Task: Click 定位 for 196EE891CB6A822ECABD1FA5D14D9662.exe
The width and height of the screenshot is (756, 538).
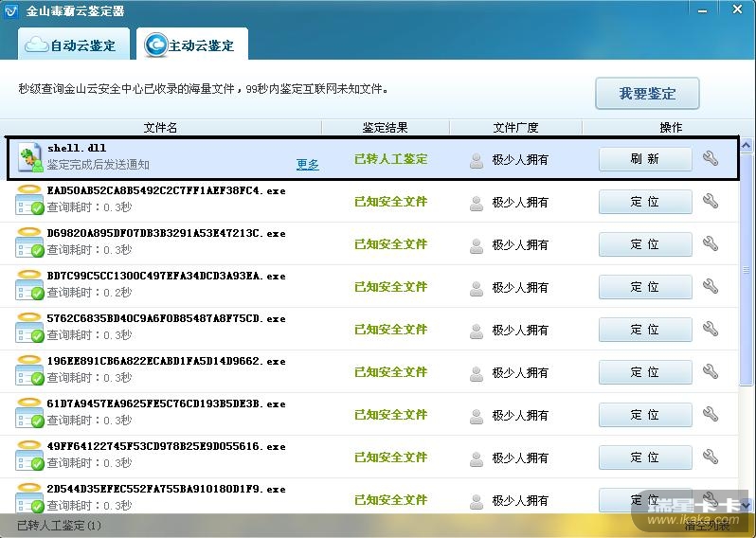Action: [645, 372]
